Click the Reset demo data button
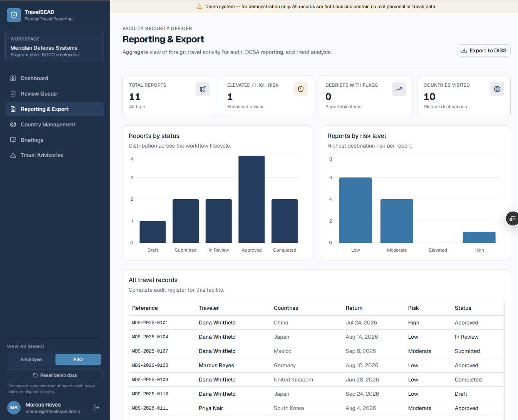The image size is (518, 420). tap(55, 375)
